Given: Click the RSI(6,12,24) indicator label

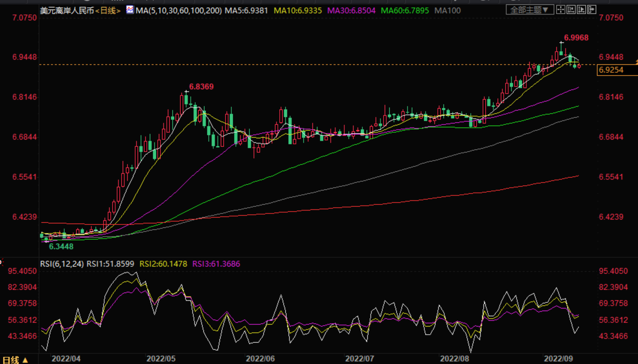Looking at the screenshot, I should click(x=62, y=264).
